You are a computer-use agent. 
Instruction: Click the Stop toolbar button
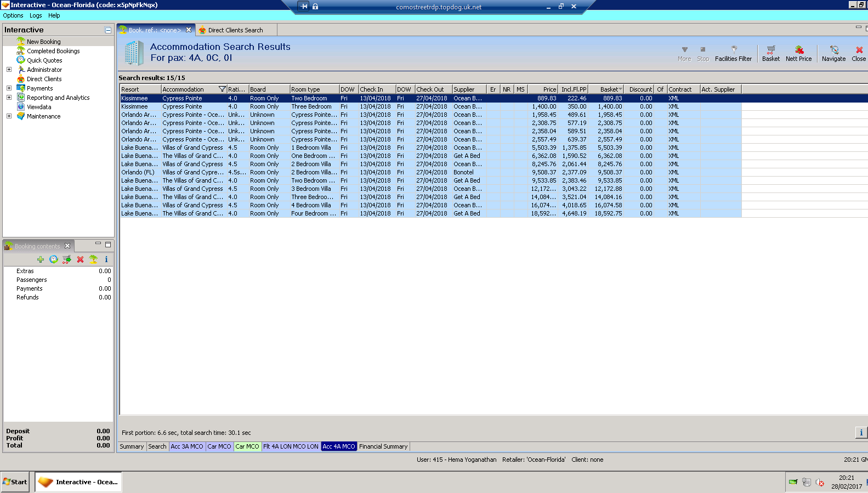pyautogui.click(x=703, y=53)
